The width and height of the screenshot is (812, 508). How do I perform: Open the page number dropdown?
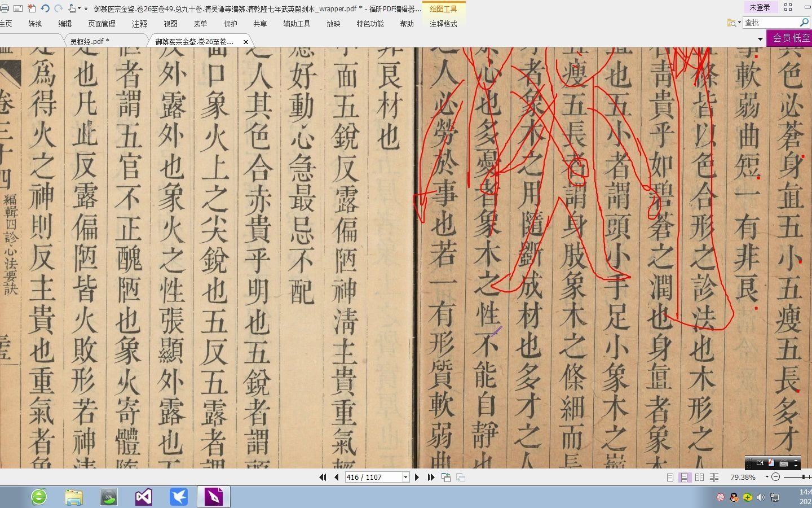405,477
